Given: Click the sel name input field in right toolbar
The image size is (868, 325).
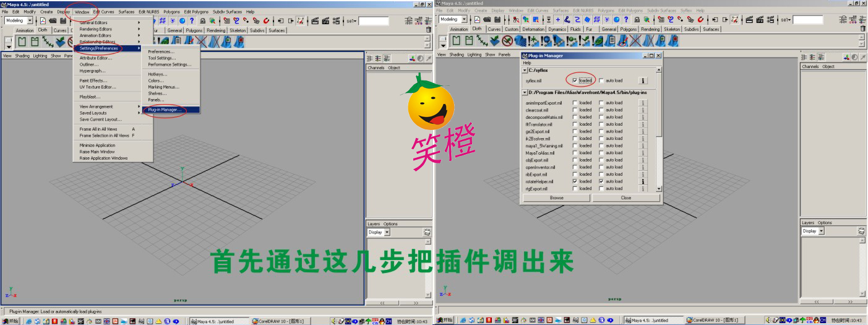Looking at the screenshot, I should click(808, 20).
